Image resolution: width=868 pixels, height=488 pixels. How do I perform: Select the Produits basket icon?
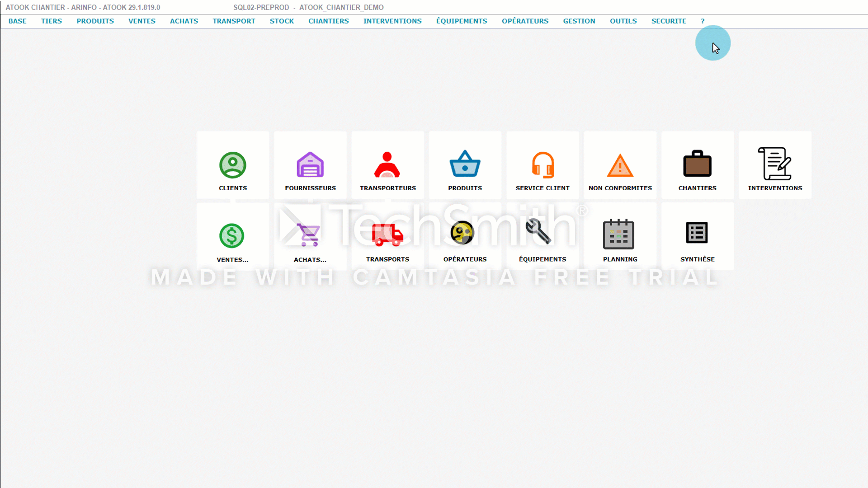click(465, 164)
